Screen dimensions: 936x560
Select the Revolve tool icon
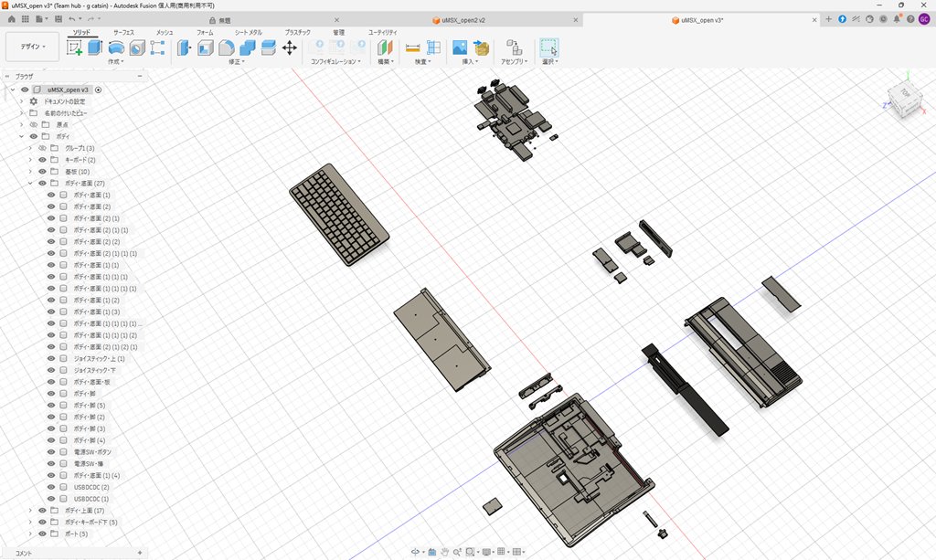click(x=116, y=48)
